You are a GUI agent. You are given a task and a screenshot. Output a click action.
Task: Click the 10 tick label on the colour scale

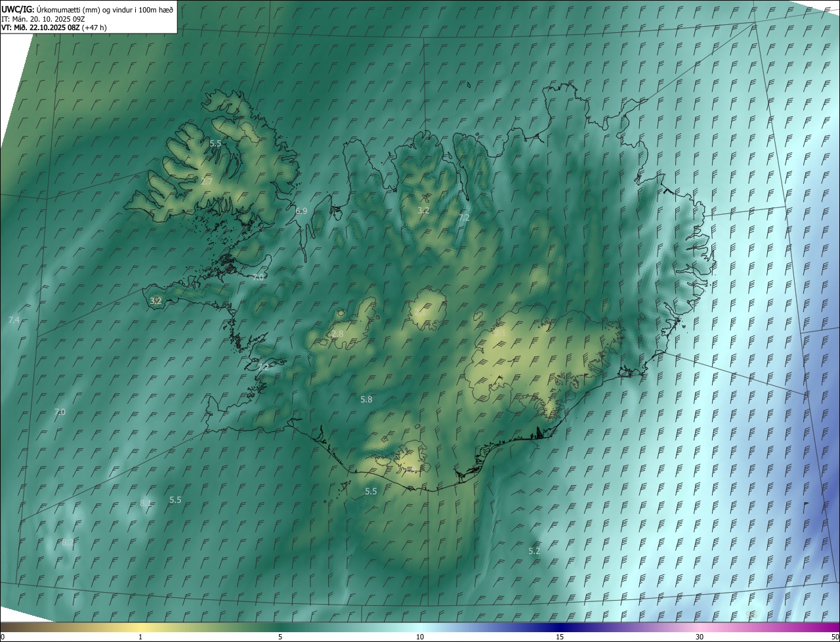(420, 637)
